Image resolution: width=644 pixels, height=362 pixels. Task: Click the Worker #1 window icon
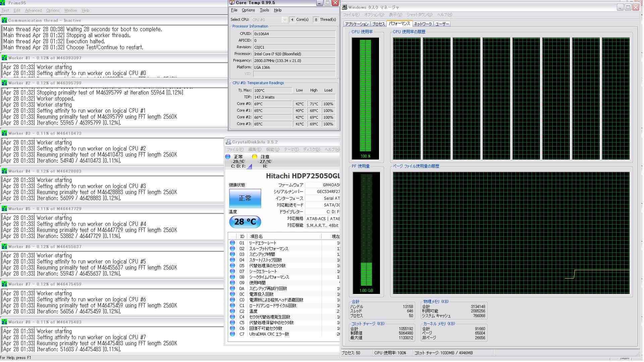coord(4,58)
